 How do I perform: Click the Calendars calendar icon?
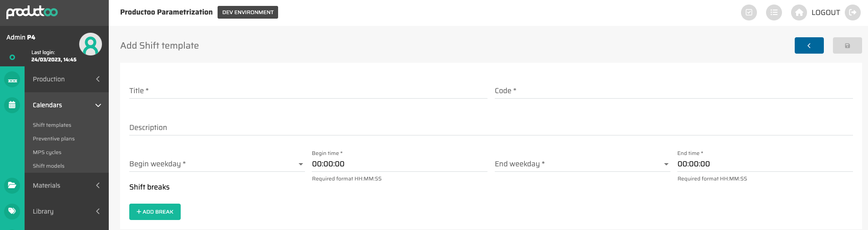[12, 105]
